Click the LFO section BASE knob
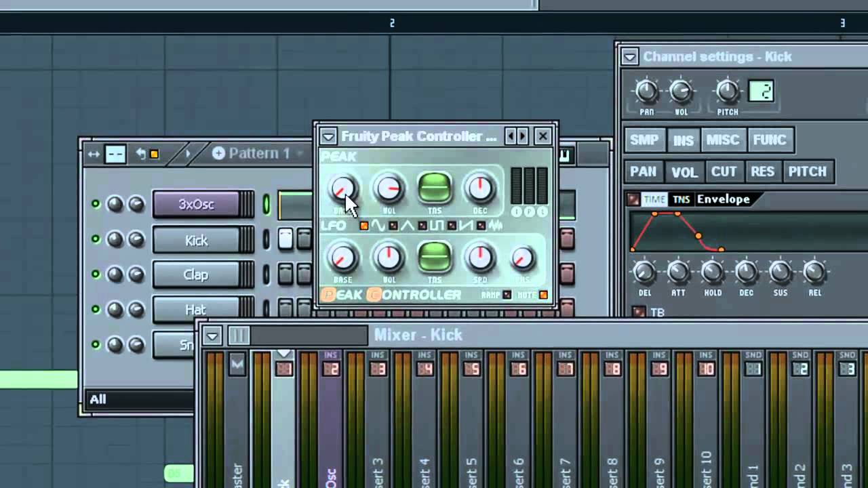 pyautogui.click(x=342, y=258)
